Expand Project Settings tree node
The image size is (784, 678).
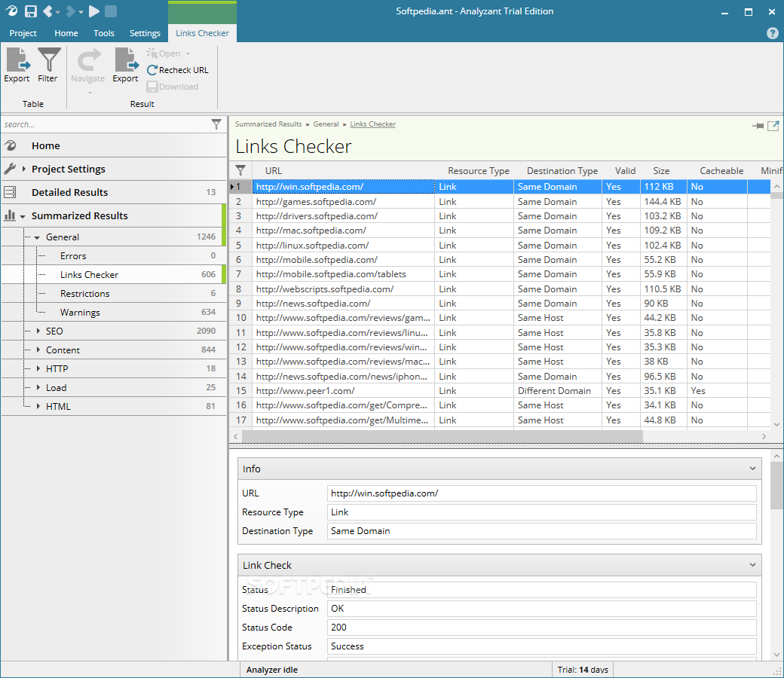coord(24,169)
